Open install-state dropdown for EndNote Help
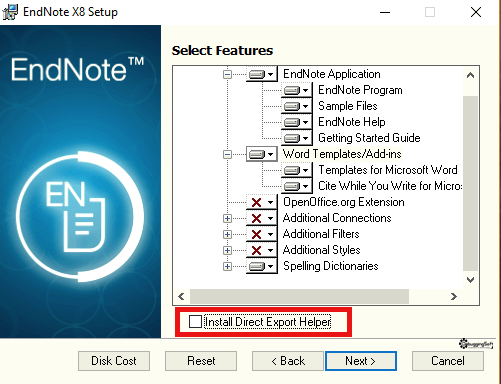This screenshot has width=501, height=384. tap(297, 122)
